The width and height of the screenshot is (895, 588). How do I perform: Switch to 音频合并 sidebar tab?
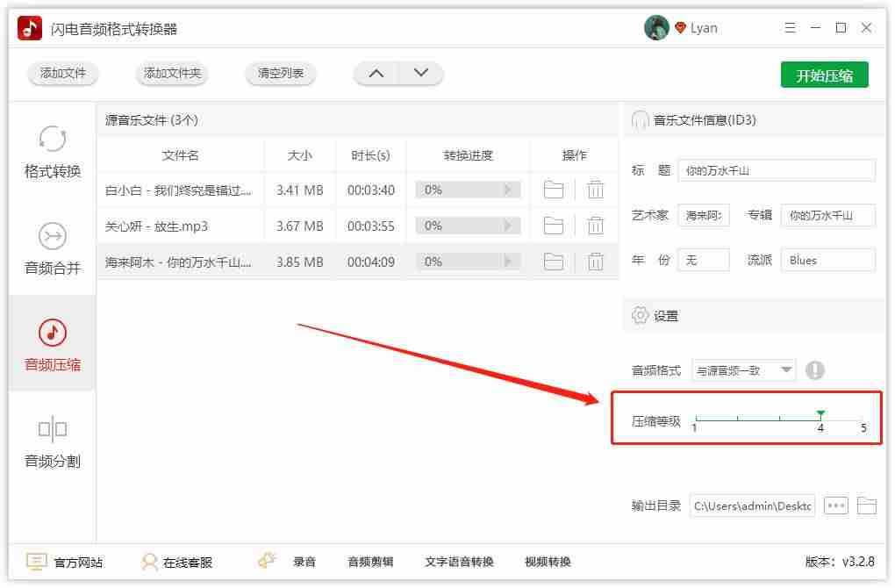(53, 248)
